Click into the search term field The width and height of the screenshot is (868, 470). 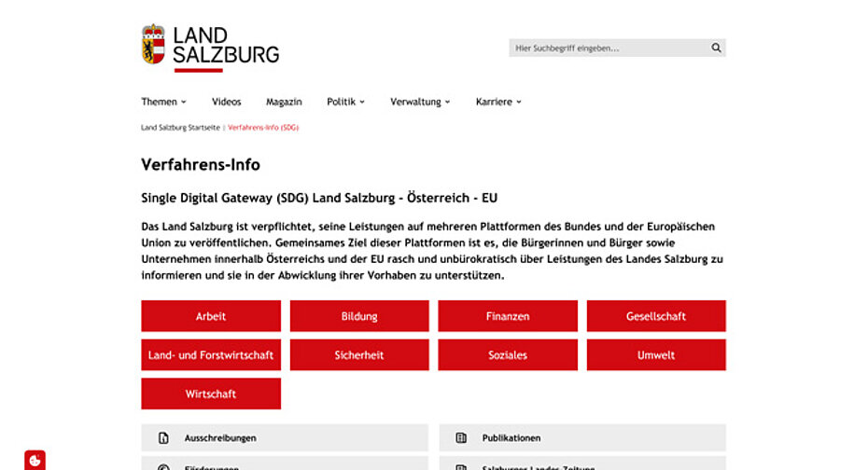click(607, 48)
